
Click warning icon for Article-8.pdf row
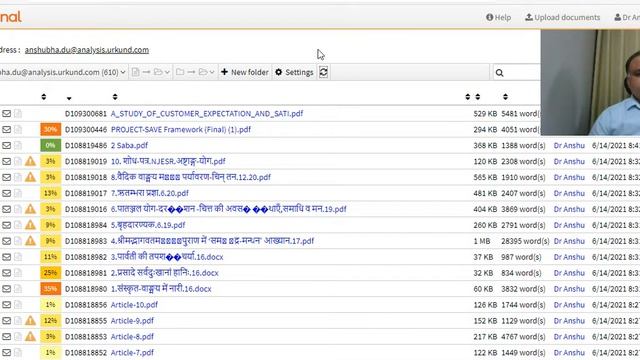[30, 336]
